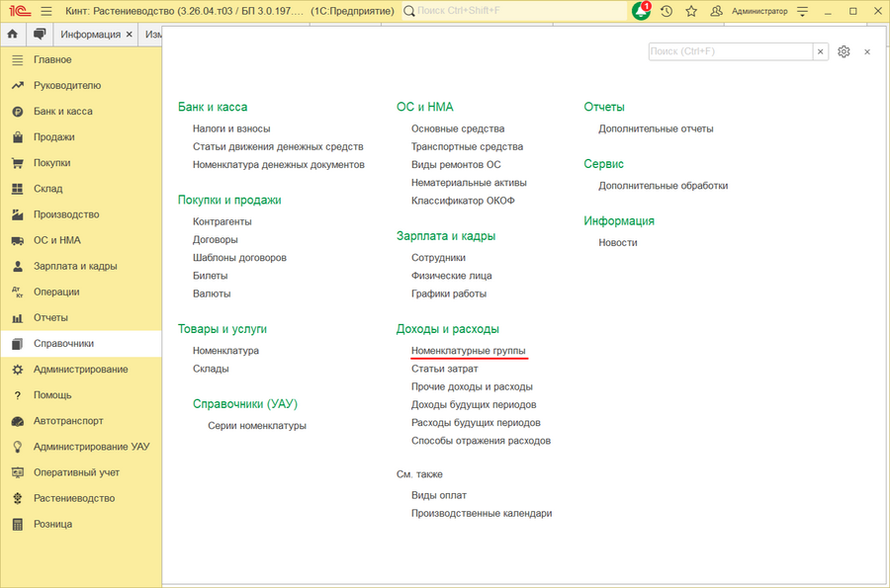Click the ОС и НМА truck icon
Screen dimensions: 890x588
click(x=18, y=240)
